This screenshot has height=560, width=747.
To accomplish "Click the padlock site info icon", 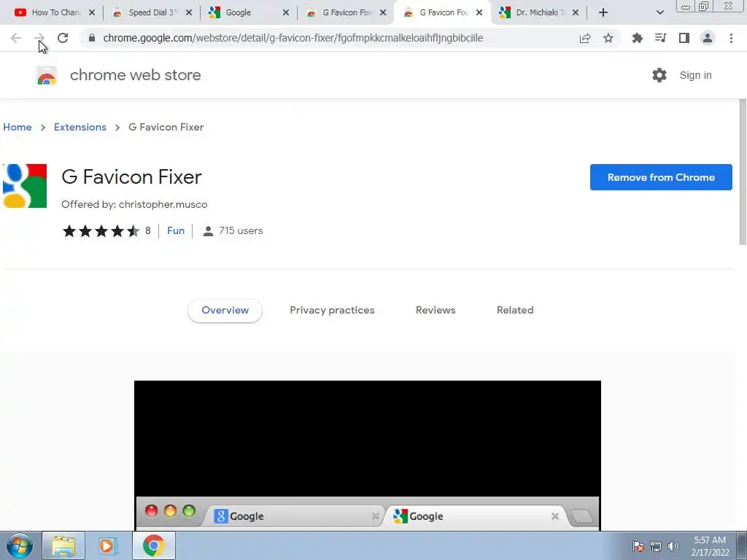I will (x=92, y=38).
